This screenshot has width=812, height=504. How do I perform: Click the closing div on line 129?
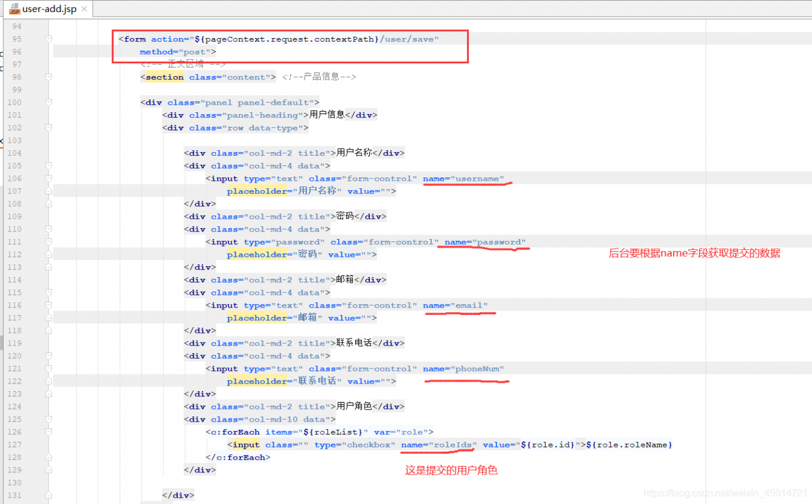point(200,470)
